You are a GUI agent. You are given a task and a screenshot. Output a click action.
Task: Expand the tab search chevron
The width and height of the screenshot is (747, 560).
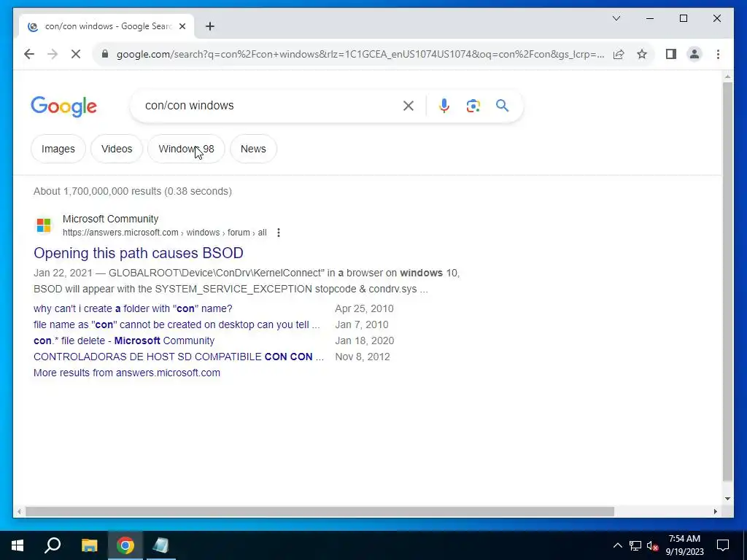tap(616, 18)
